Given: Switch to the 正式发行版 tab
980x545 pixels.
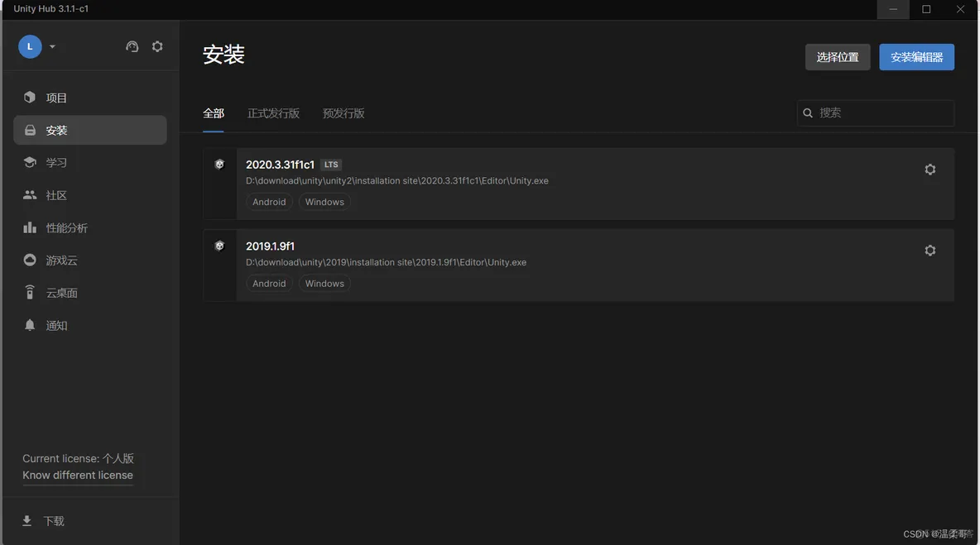Looking at the screenshot, I should (273, 113).
